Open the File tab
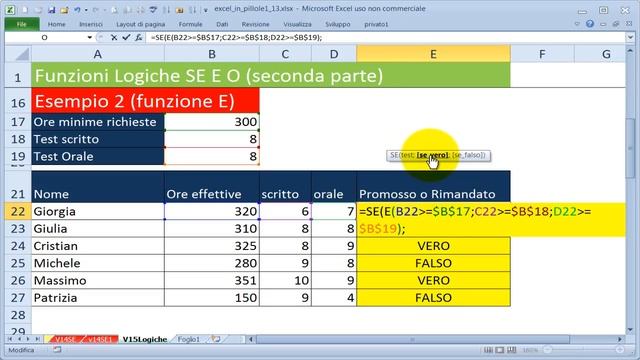This screenshot has width=640, height=360. click(x=22, y=24)
